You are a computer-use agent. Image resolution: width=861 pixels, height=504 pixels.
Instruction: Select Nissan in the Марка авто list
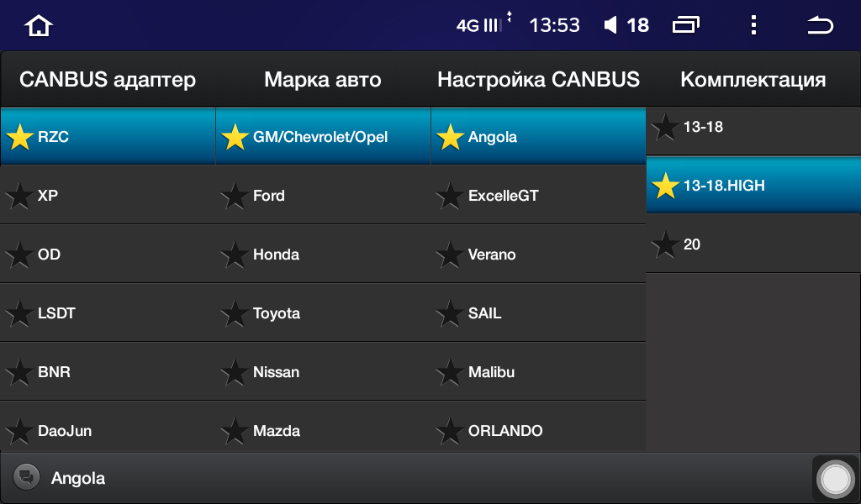click(323, 372)
